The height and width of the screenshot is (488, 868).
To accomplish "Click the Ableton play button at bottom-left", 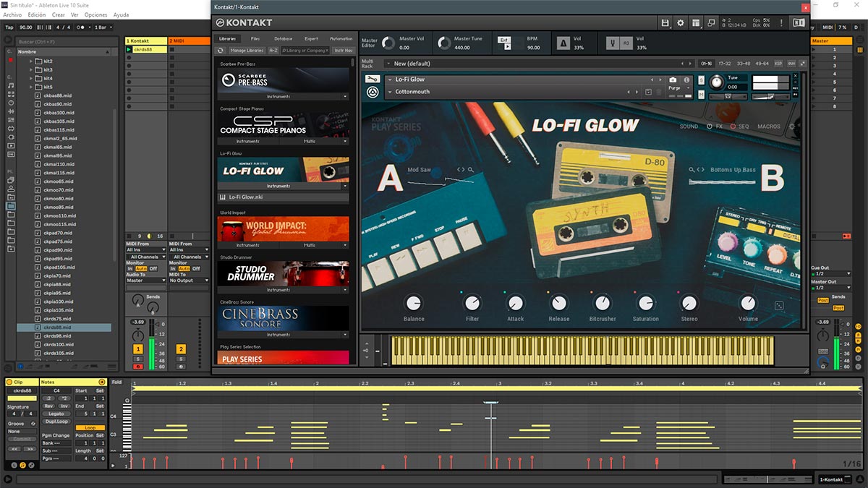I will coord(7,479).
